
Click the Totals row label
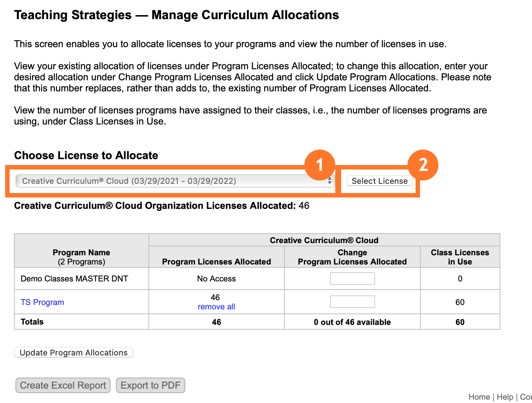pos(32,322)
